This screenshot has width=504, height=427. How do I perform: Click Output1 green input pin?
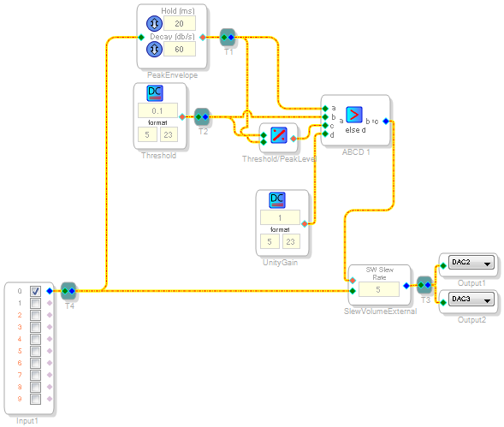click(443, 265)
